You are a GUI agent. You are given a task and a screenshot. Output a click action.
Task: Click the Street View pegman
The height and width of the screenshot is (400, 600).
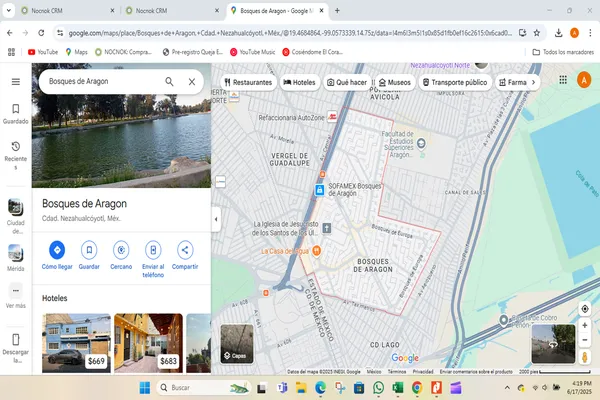tap(585, 357)
